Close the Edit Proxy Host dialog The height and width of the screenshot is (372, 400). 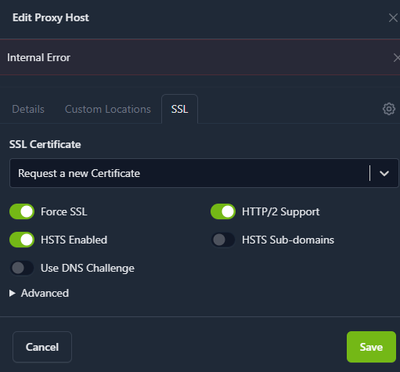point(393,18)
